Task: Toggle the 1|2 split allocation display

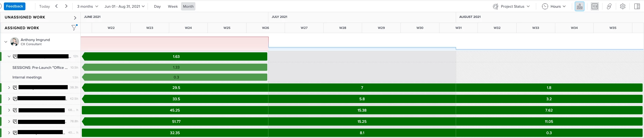Action: tap(595, 6)
